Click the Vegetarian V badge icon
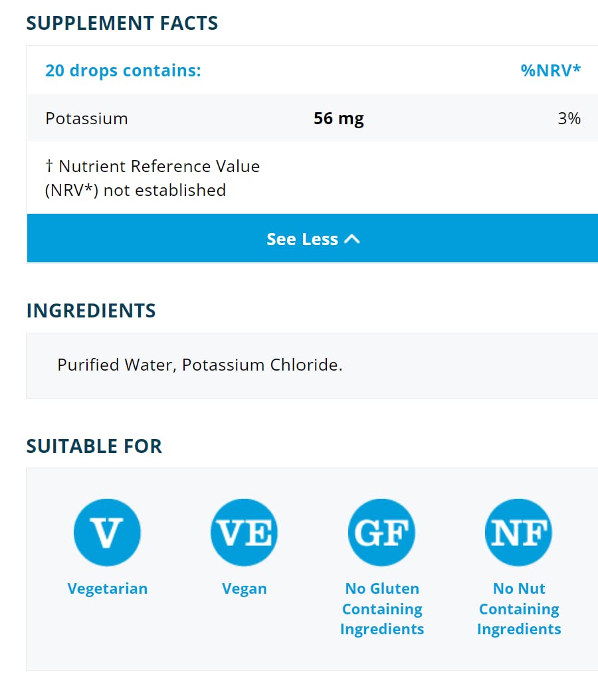This screenshot has width=598, height=700. pyautogui.click(x=107, y=532)
